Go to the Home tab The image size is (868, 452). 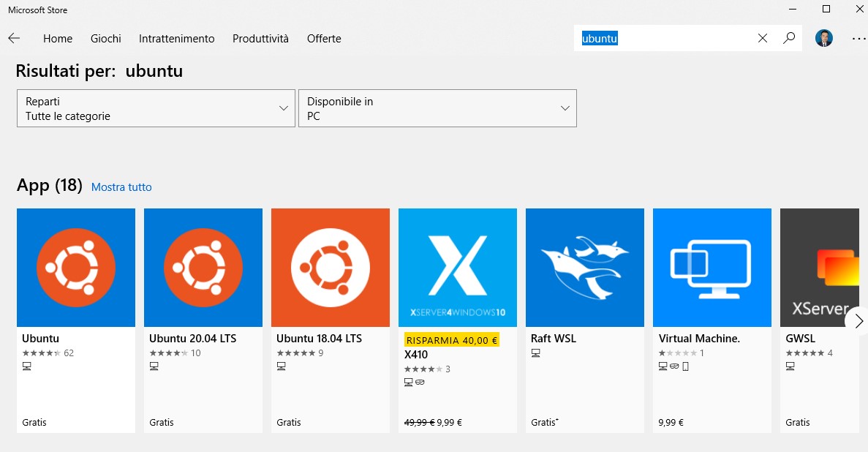tap(58, 39)
